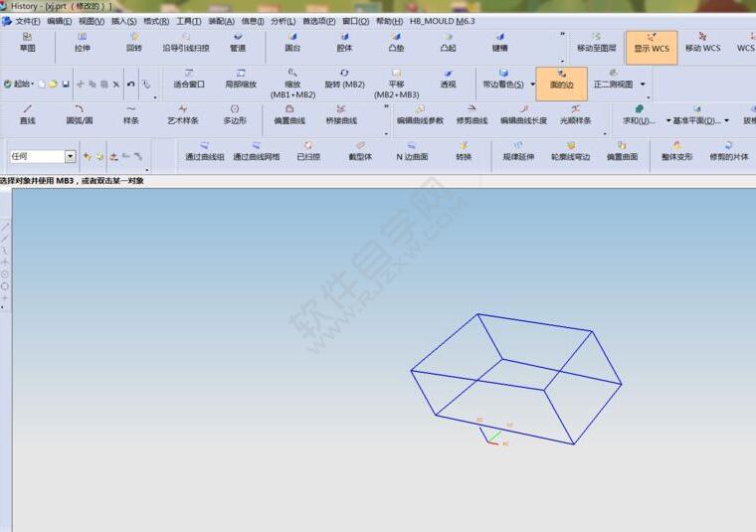Click the 移动至图层 (Move to Layer) tool
Image resolution: width=756 pixels, height=532 pixels.
(x=597, y=43)
